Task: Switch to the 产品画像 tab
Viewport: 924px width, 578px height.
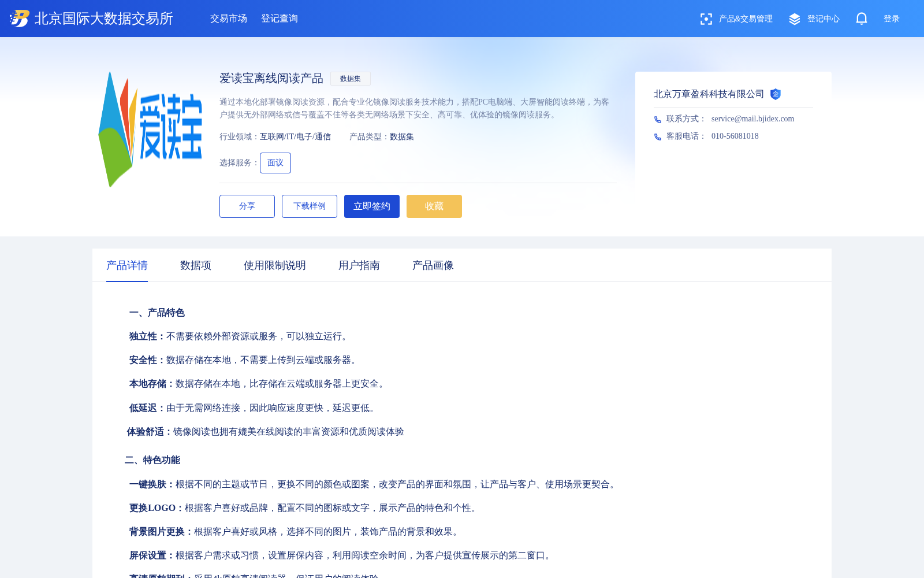Action: tap(433, 265)
